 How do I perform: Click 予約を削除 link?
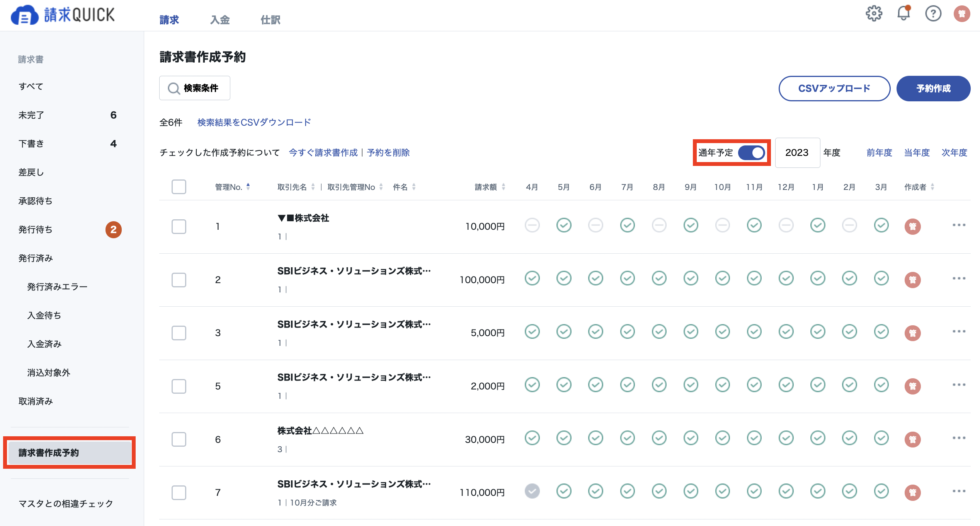(x=388, y=153)
